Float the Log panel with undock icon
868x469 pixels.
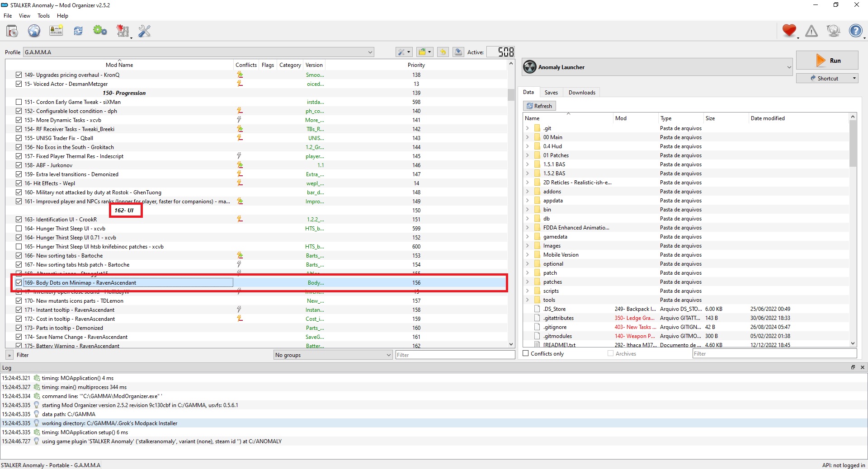[853, 367]
